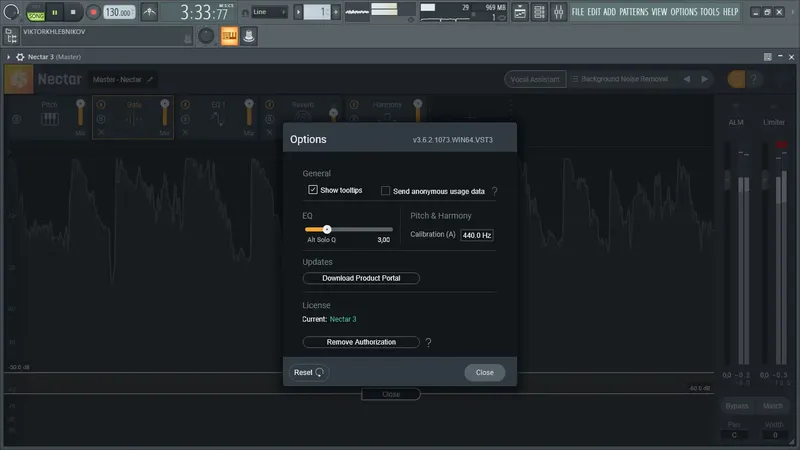Image resolution: width=800 pixels, height=450 pixels.
Task: Check Send anonymous usage data
Action: [385, 191]
